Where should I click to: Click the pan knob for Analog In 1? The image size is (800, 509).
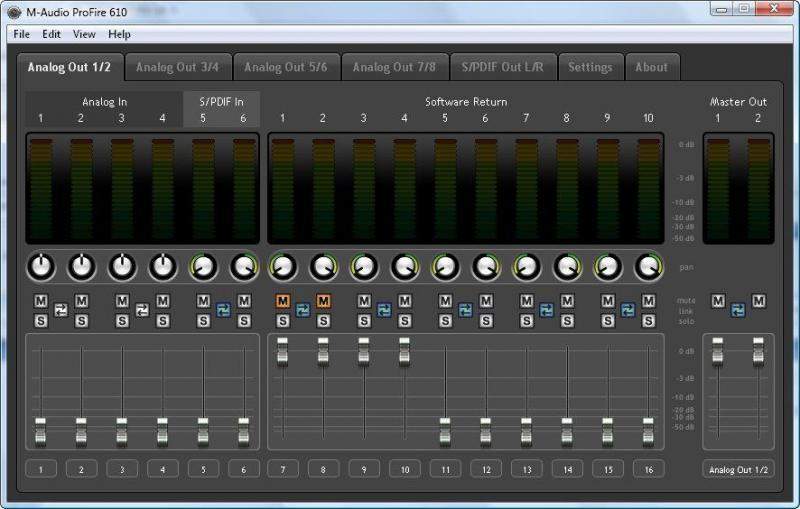tap(41, 267)
